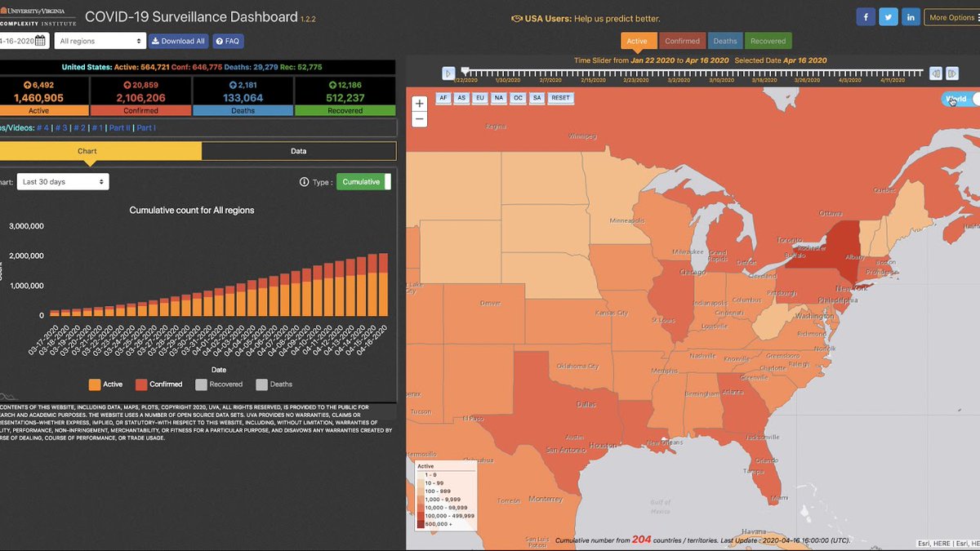Jump map to Africa with AF button

coord(443,97)
